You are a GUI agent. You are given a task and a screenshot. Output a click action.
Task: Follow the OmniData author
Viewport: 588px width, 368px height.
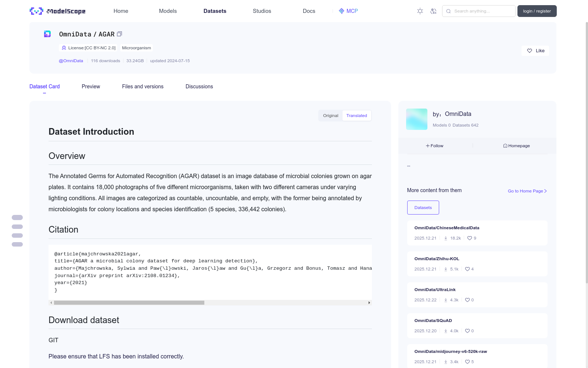(435, 146)
